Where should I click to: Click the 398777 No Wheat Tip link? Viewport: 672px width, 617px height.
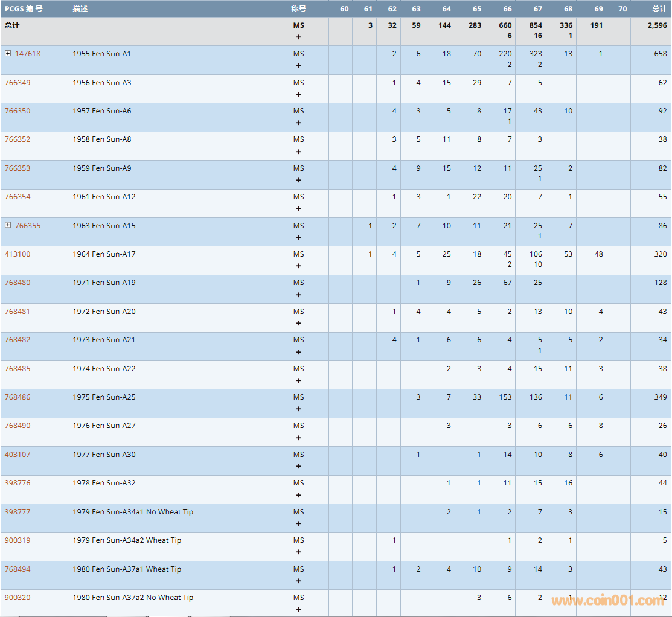coord(18,512)
